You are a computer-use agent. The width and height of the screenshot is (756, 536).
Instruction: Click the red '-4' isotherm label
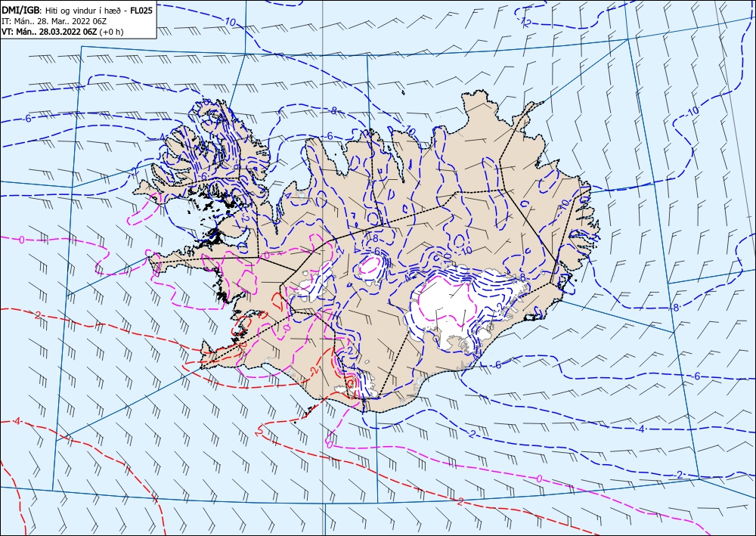[x=16, y=421]
